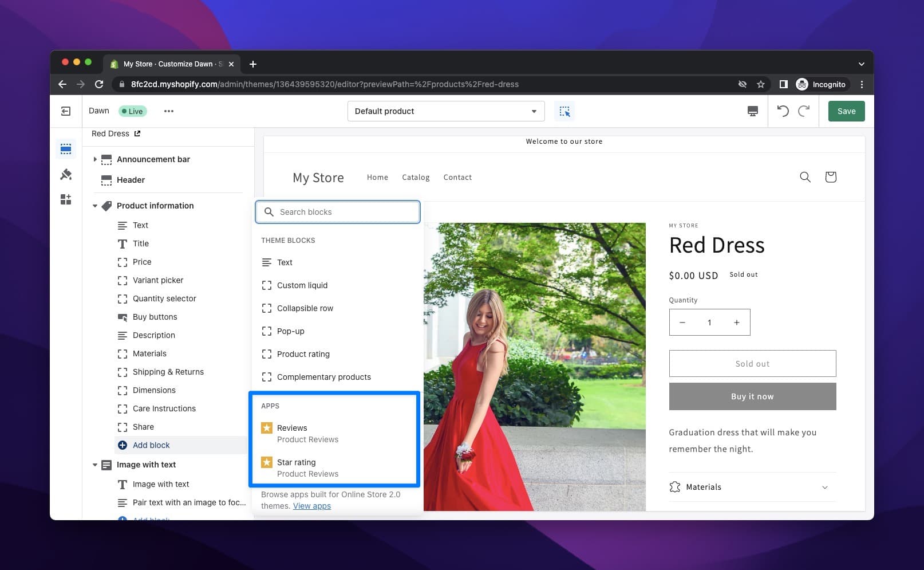Add the Reviews app block
The width and height of the screenshot is (924, 570).
(x=337, y=434)
